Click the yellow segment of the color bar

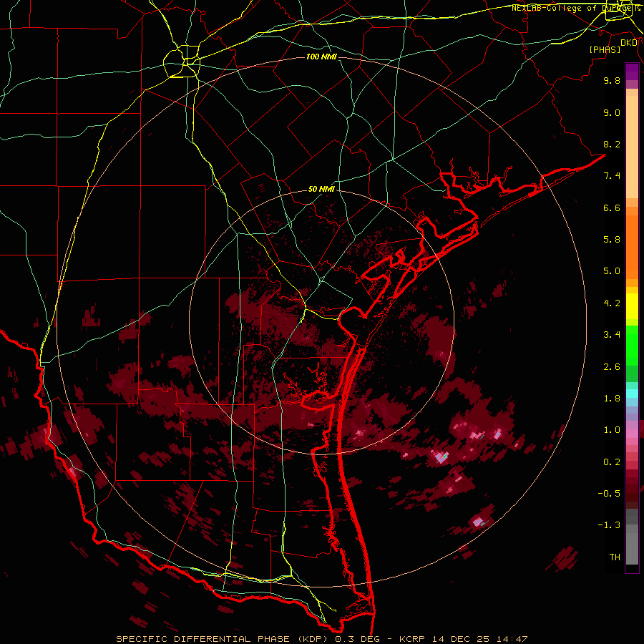(632, 306)
